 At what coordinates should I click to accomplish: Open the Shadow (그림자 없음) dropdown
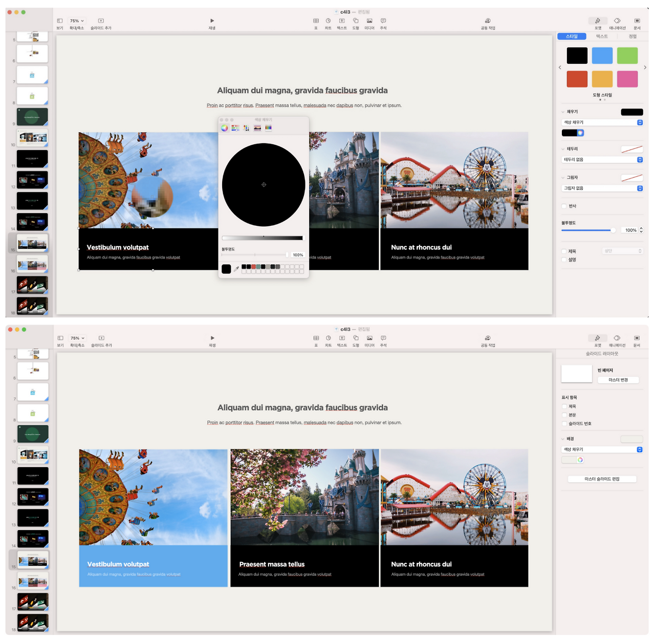point(602,188)
